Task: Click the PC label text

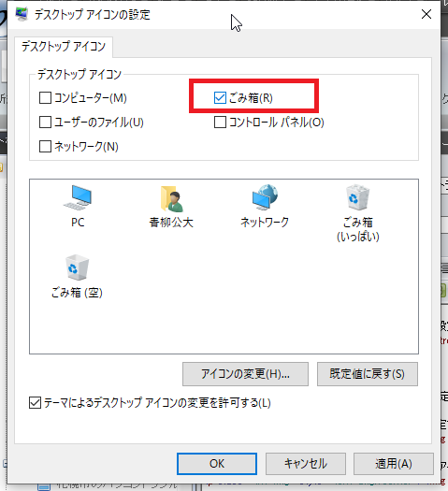Action: [x=78, y=223]
